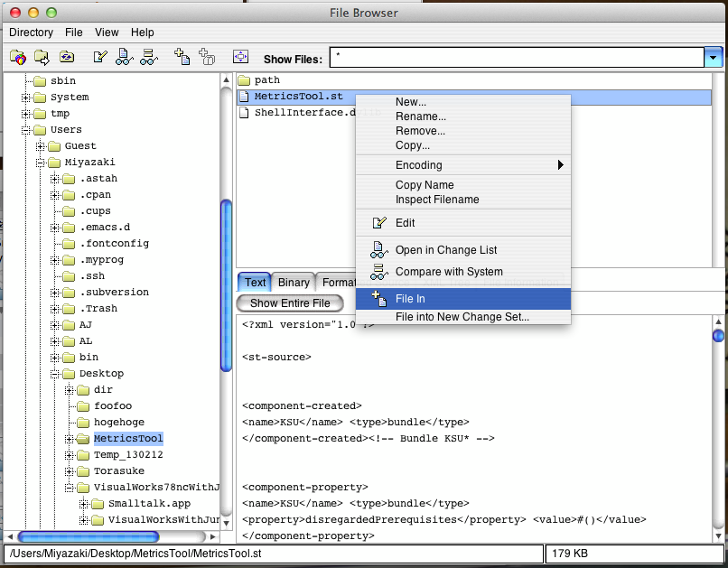Choose Inspect Filename from the context menu
The image size is (728, 568).
coord(462,200)
